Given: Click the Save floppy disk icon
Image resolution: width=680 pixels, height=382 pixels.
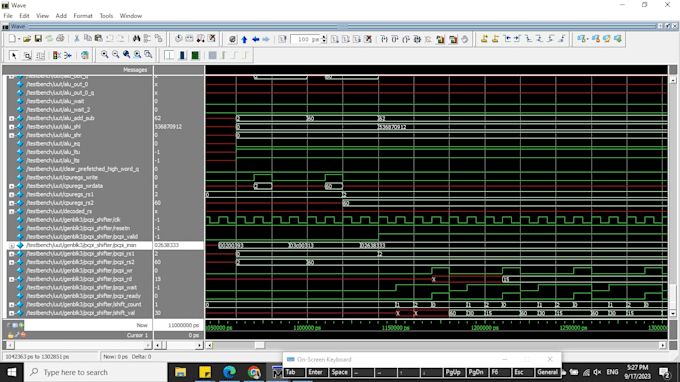Looking at the screenshot, I should point(38,39).
